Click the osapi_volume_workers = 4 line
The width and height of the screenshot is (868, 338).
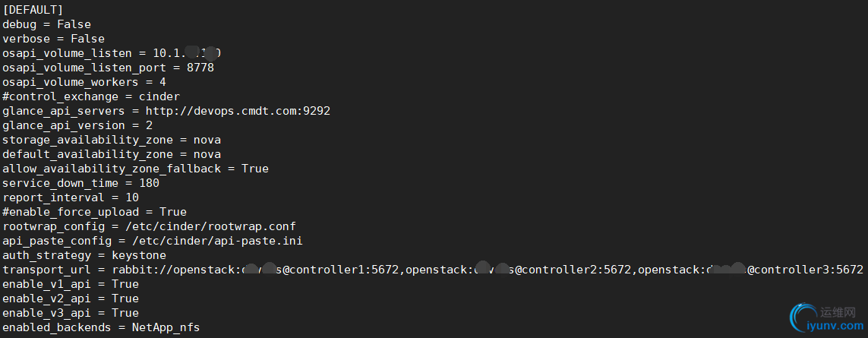click(84, 82)
